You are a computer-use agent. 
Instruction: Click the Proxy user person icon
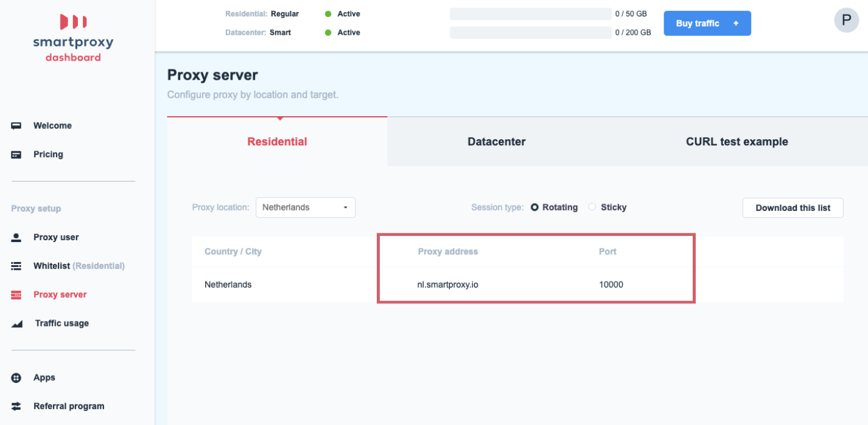point(16,237)
